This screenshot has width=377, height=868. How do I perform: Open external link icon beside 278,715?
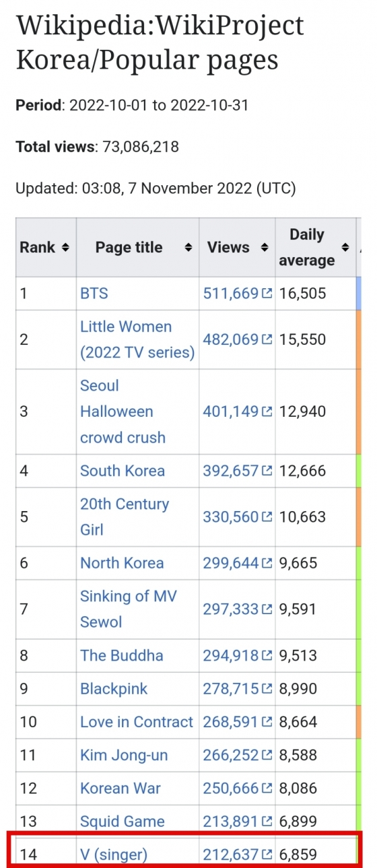(267, 690)
